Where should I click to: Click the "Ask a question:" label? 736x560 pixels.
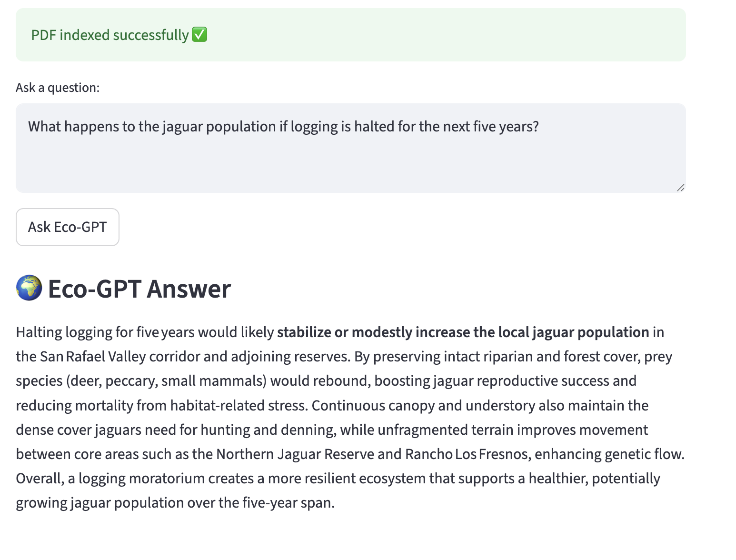58,88
